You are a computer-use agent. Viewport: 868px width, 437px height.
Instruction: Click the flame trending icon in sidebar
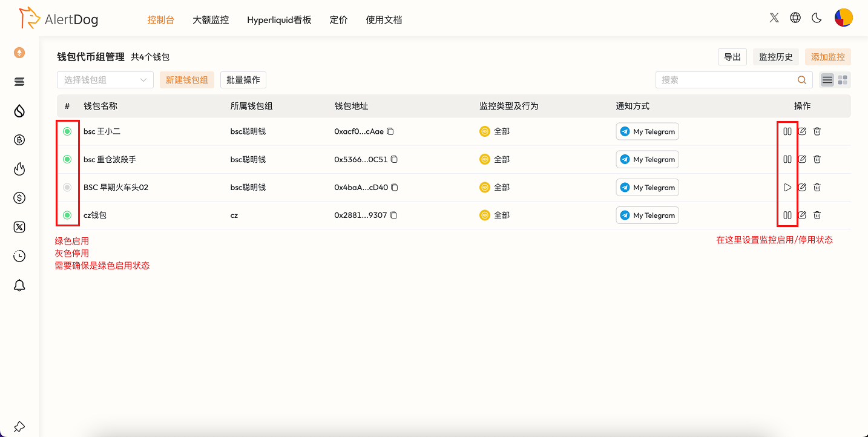point(19,169)
